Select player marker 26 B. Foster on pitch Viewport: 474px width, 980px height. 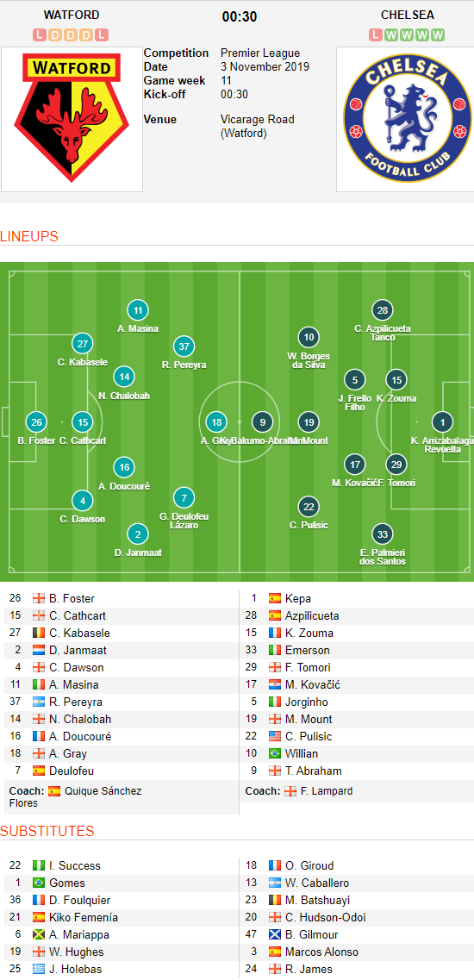pyautogui.click(x=36, y=422)
